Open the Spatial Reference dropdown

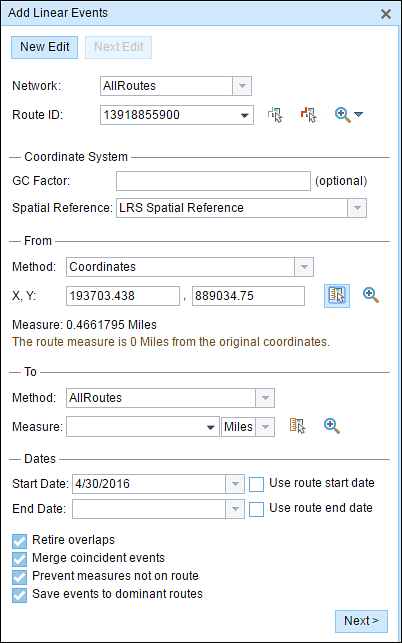click(x=357, y=208)
